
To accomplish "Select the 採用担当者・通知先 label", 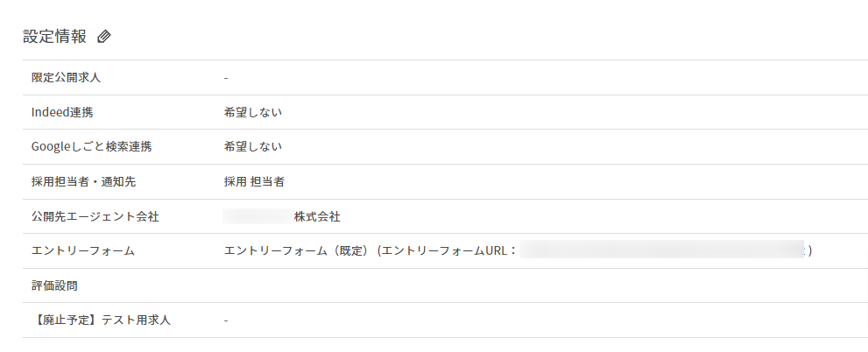I will tap(83, 181).
